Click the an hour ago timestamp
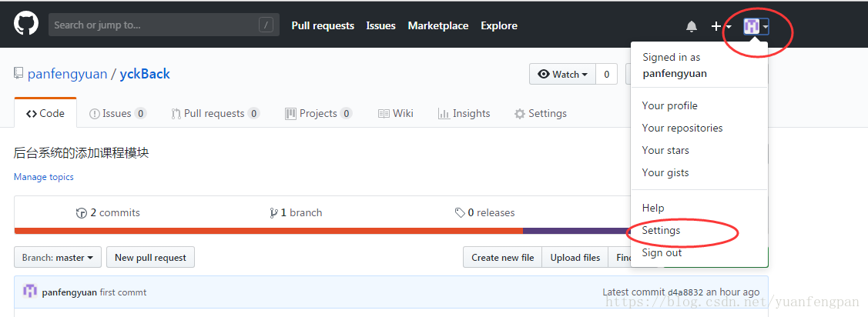This screenshot has width=868, height=317. (x=732, y=292)
